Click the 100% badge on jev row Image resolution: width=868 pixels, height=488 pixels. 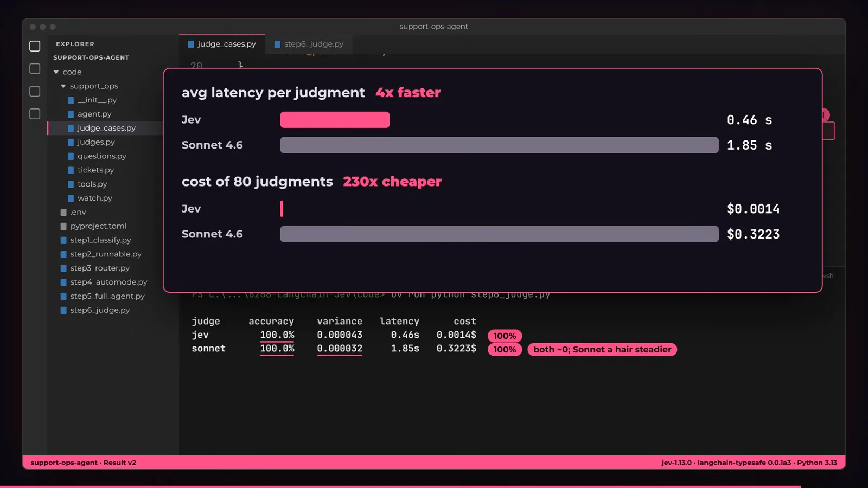(505, 336)
